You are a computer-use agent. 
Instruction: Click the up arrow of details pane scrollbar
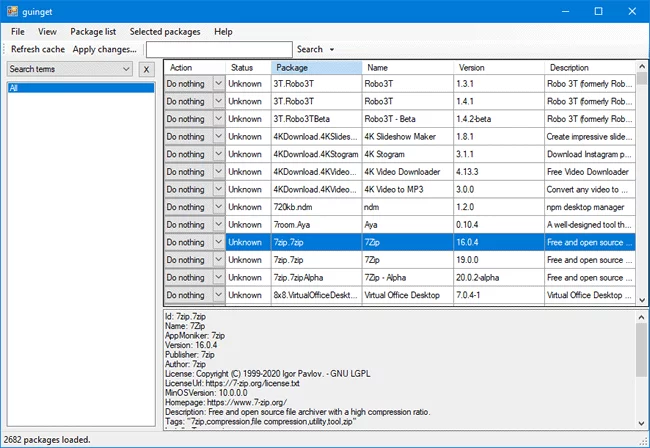click(641, 317)
